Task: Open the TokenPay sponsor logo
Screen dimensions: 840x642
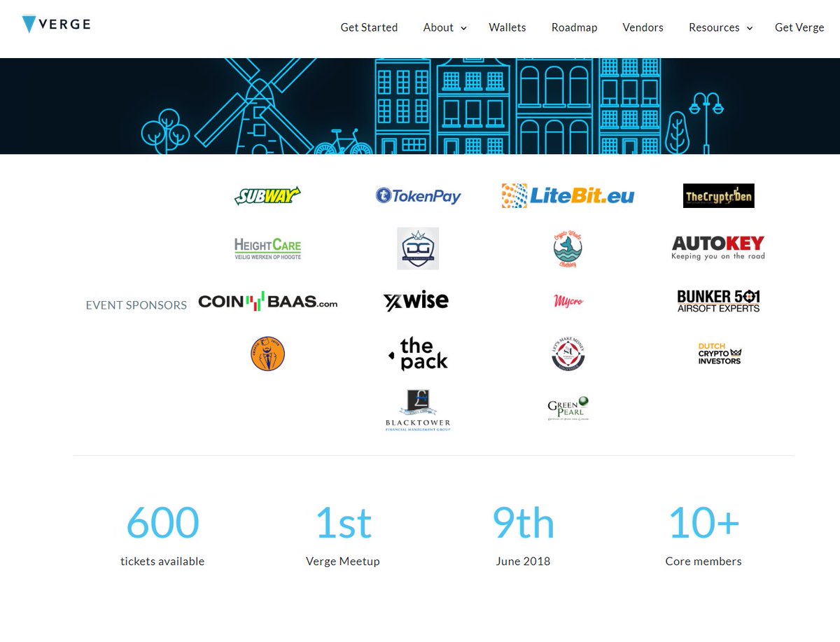Action: 418,196
